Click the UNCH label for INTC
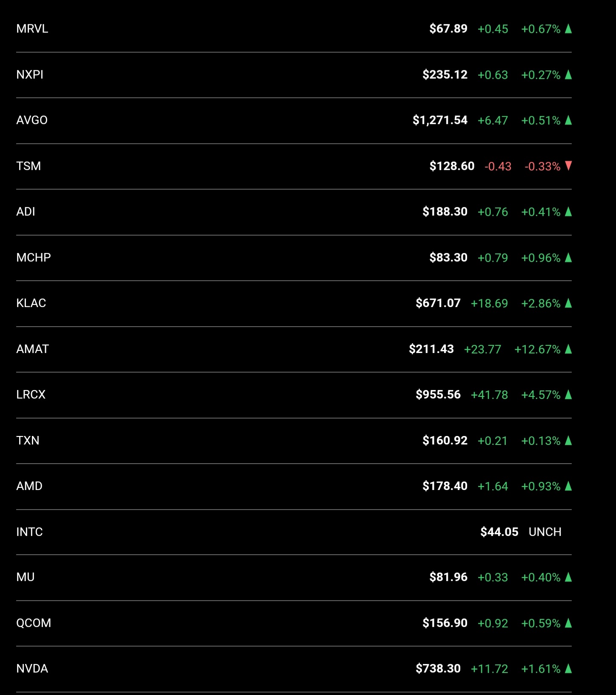 click(545, 532)
